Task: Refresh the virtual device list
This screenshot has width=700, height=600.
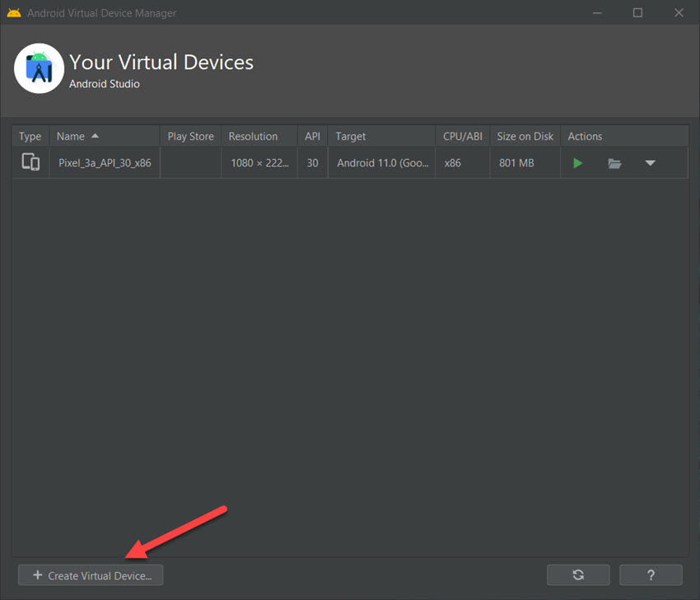Action: pyautogui.click(x=578, y=574)
